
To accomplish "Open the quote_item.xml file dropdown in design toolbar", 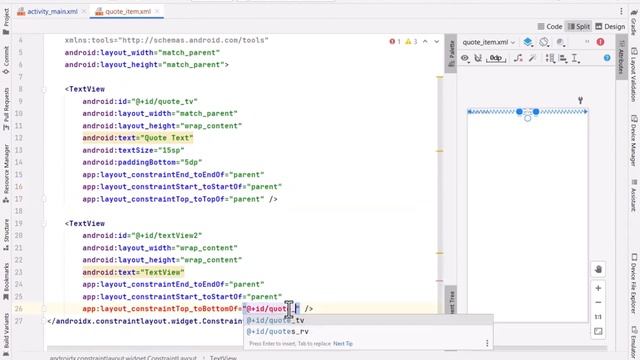I will (489, 42).
